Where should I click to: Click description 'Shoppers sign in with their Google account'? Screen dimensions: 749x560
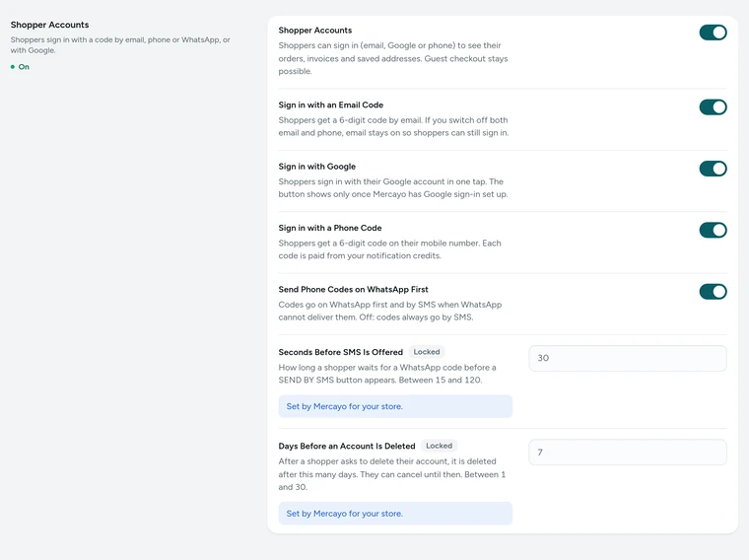393,187
